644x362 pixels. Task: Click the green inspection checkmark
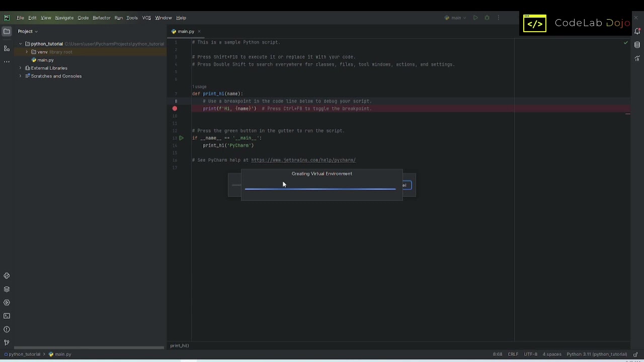[626, 43]
